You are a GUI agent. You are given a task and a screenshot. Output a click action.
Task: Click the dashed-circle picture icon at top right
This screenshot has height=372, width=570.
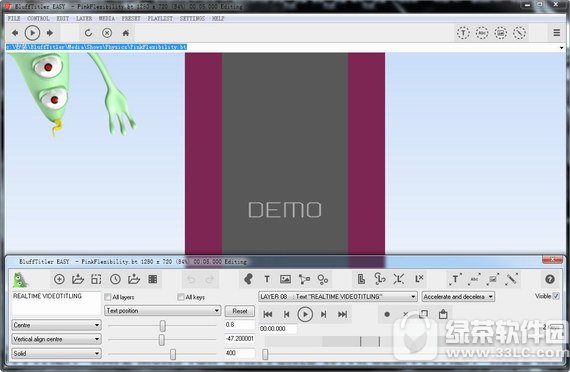[501, 33]
